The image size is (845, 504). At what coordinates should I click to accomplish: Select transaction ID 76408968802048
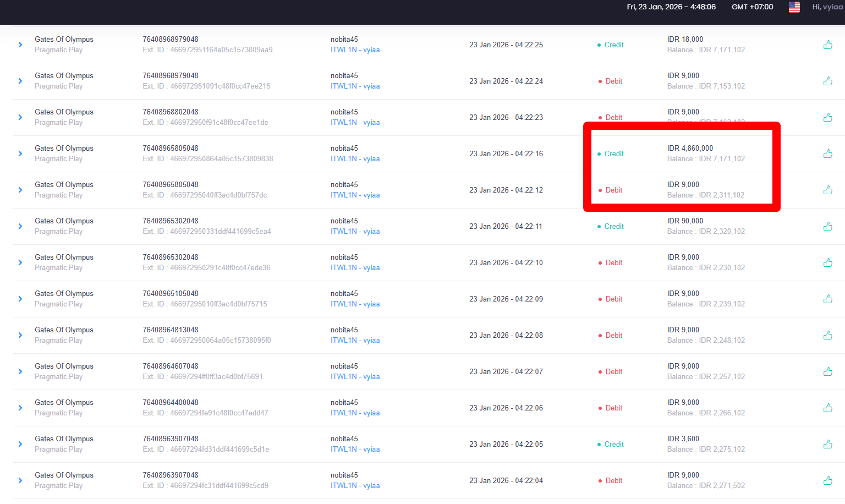(171, 112)
